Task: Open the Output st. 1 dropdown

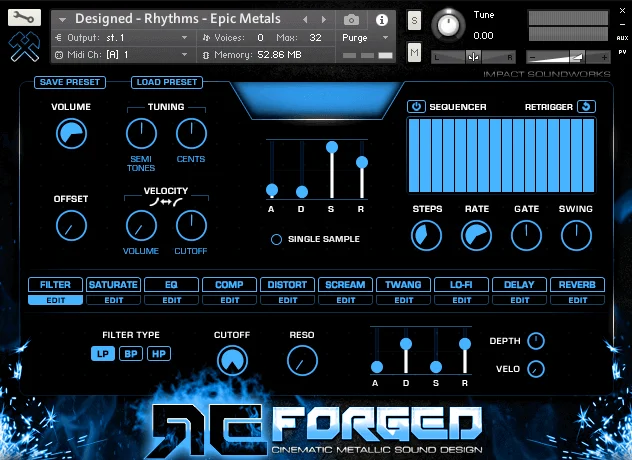Action: 123,38
